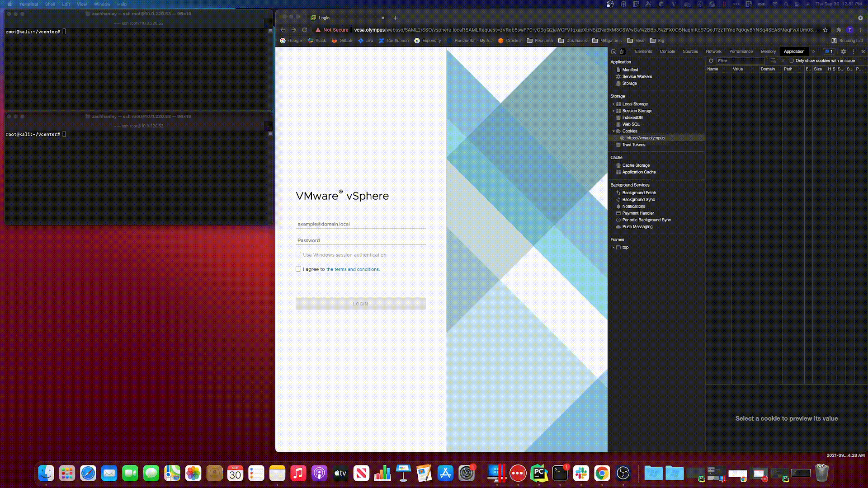Expand the Session Storage tree node

click(x=613, y=111)
